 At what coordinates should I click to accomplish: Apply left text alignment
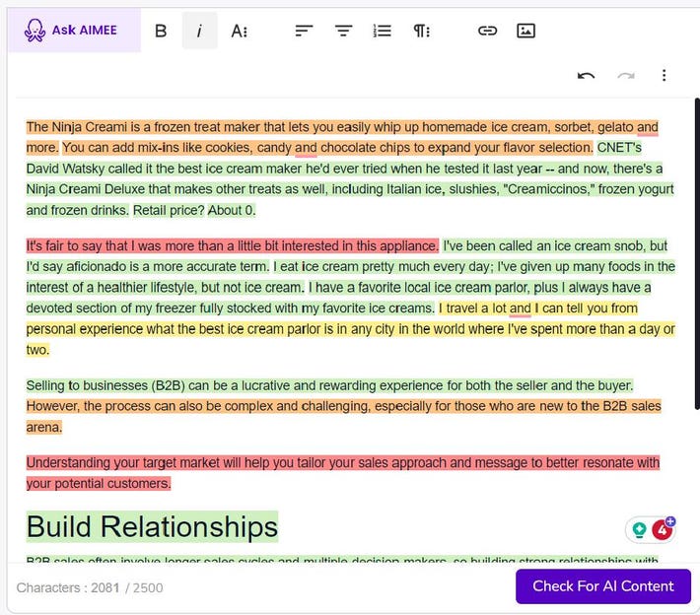tap(304, 31)
